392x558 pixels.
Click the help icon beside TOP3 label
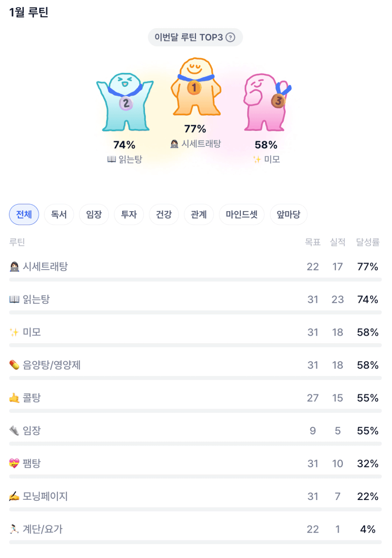(x=230, y=37)
